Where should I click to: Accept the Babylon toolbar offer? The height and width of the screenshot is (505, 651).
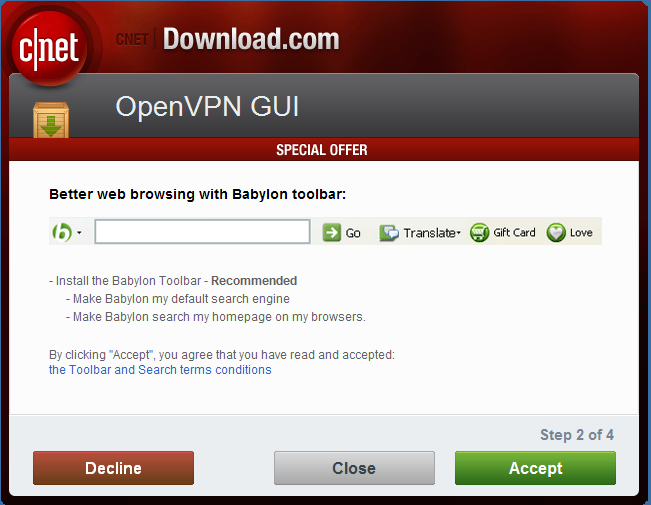point(536,468)
